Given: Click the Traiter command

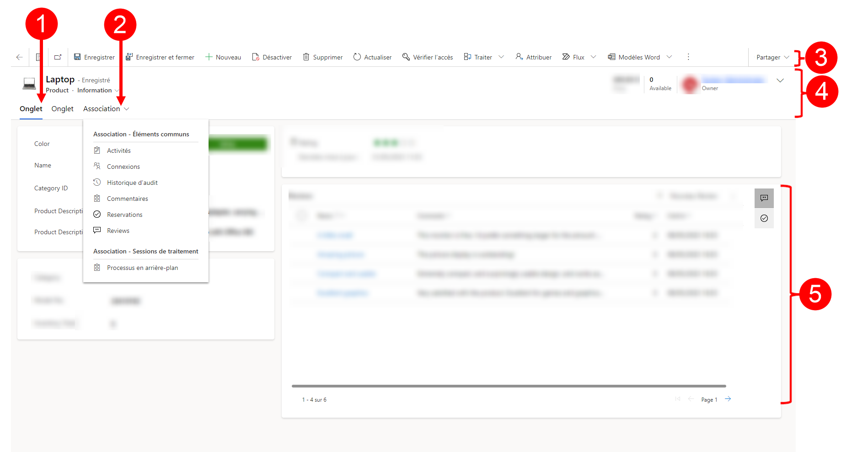Looking at the screenshot, I should click(478, 57).
